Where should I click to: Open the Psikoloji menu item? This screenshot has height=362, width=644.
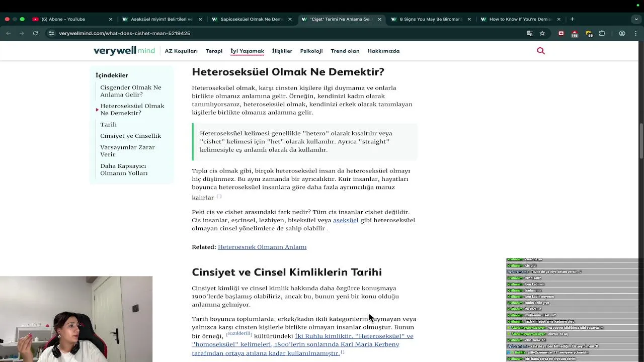311,51
